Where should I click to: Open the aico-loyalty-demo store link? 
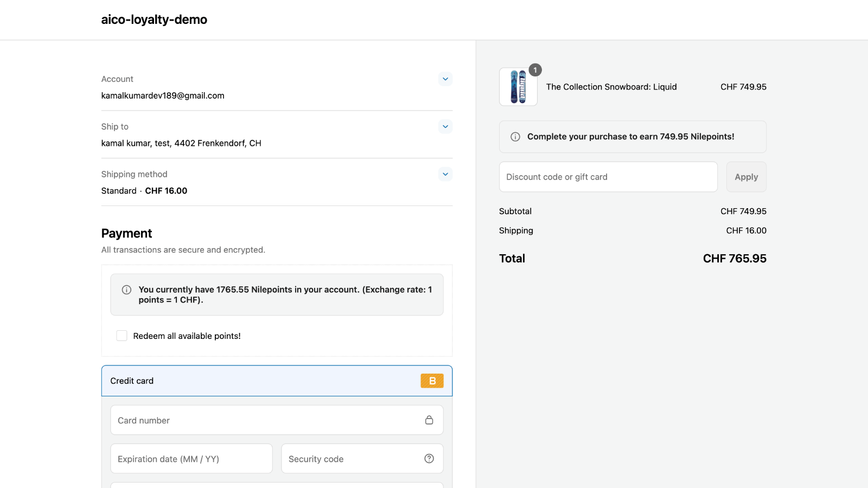[x=154, y=20]
